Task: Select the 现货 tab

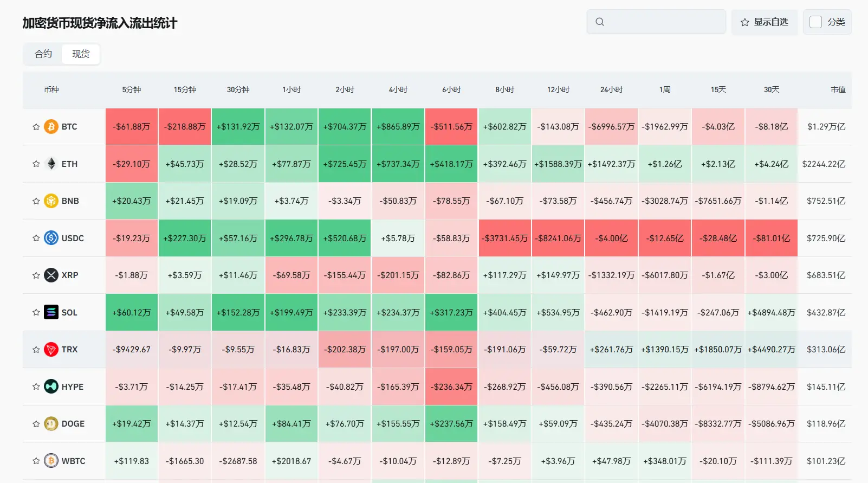Action: (81, 54)
